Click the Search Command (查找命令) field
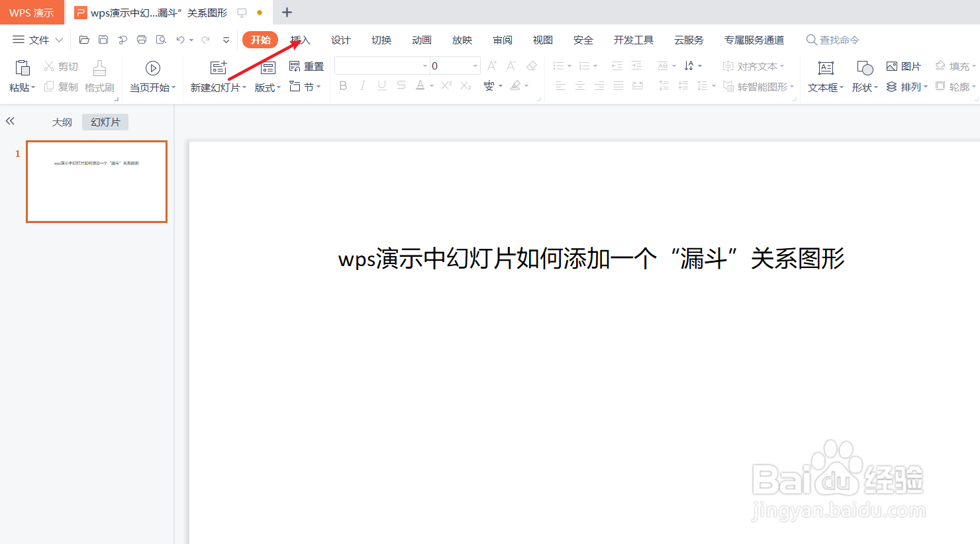 coord(833,40)
